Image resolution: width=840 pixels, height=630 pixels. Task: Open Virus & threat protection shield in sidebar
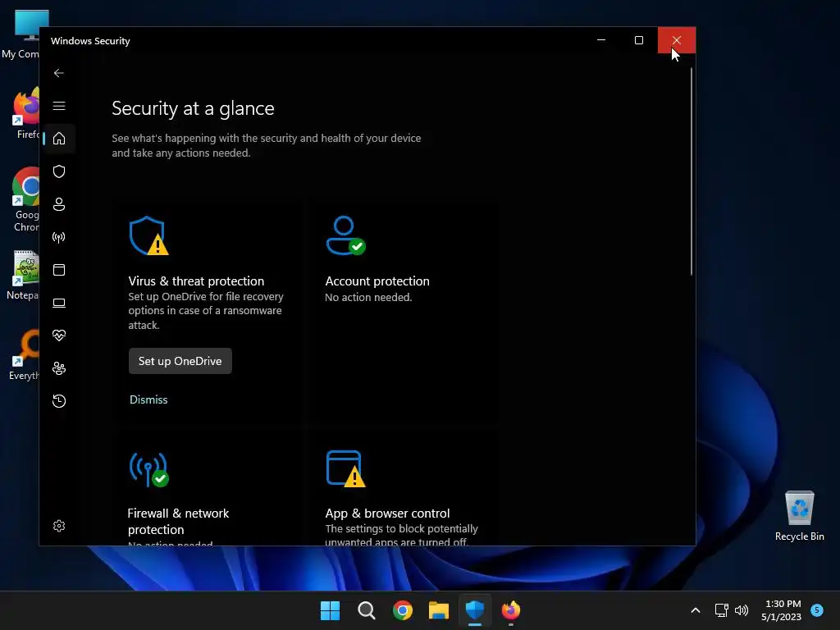tap(59, 171)
